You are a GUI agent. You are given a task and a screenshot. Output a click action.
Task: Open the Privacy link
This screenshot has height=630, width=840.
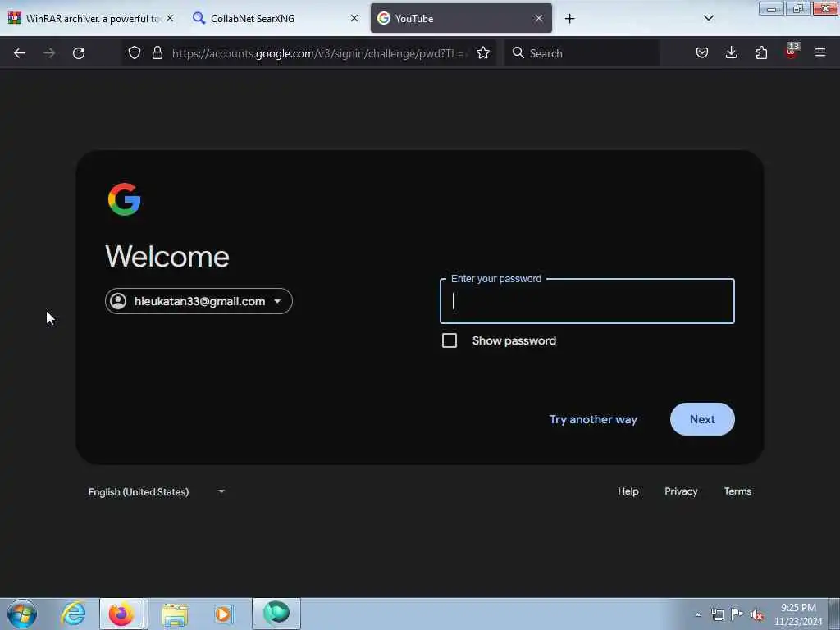[681, 491]
